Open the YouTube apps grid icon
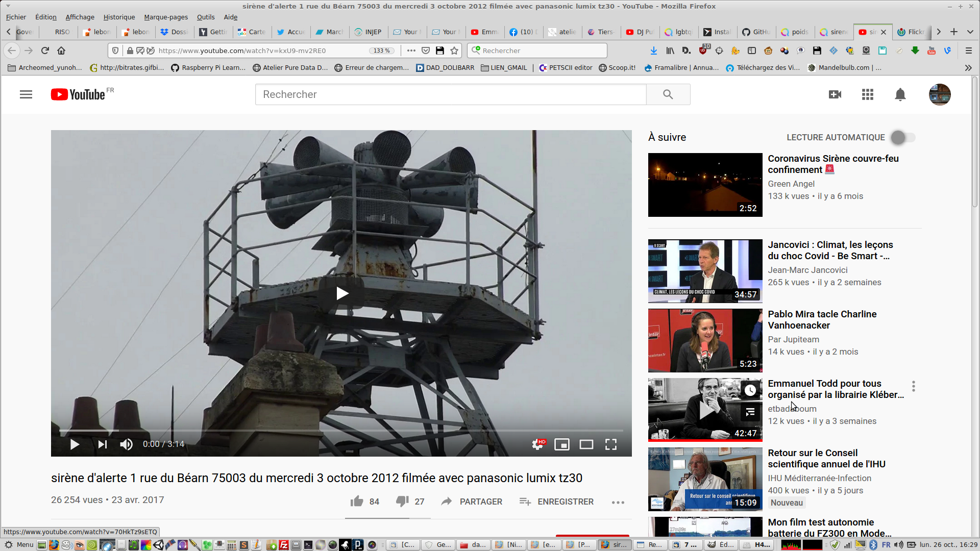The height and width of the screenshot is (551, 980). click(868, 94)
